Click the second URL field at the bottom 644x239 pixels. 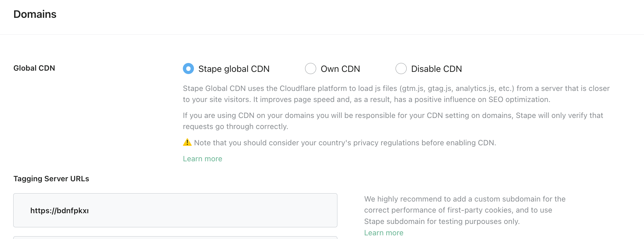click(175, 238)
